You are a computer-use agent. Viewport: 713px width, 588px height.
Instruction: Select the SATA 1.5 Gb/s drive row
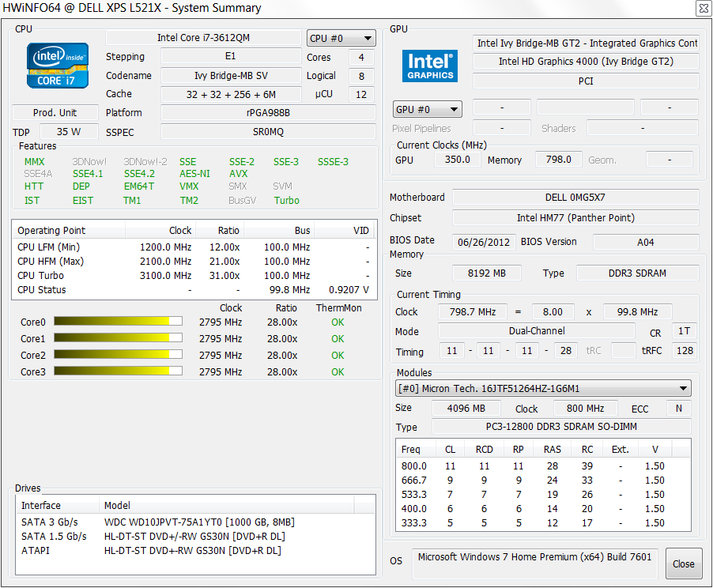pyautogui.click(x=195, y=536)
